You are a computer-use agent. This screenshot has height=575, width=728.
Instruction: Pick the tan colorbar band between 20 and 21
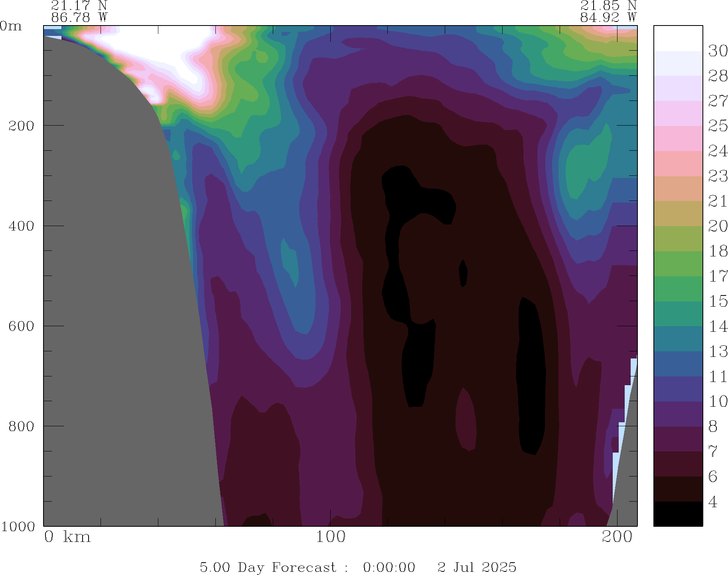click(678, 213)
